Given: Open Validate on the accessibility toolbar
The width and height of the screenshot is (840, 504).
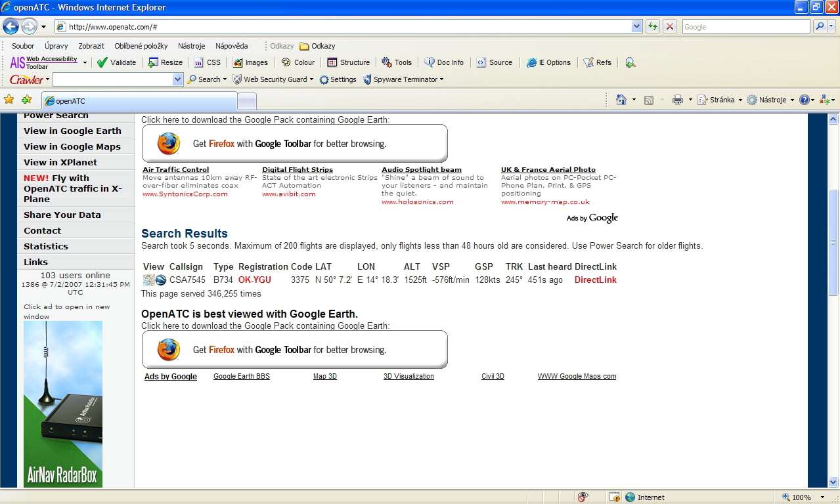Looking at the screenshot, I should [x=116, y=62].
